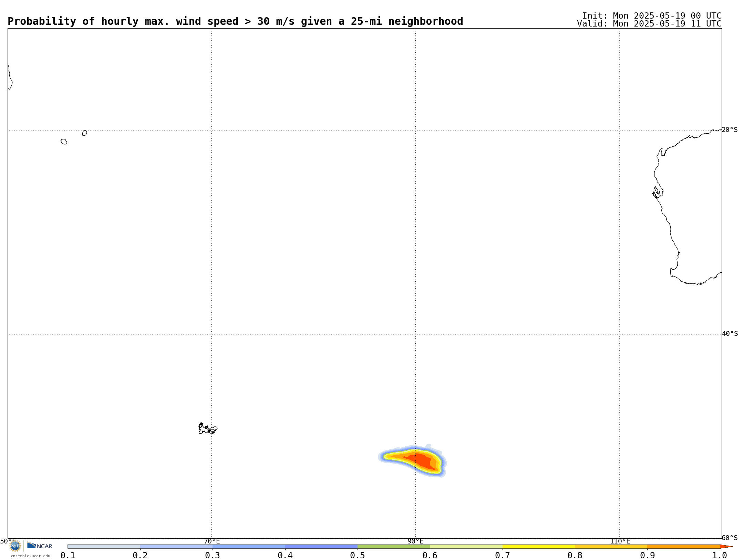
Task: Click the 0.2 to 0.3 light blue colorbar segment
Action: tap(176, 547)
